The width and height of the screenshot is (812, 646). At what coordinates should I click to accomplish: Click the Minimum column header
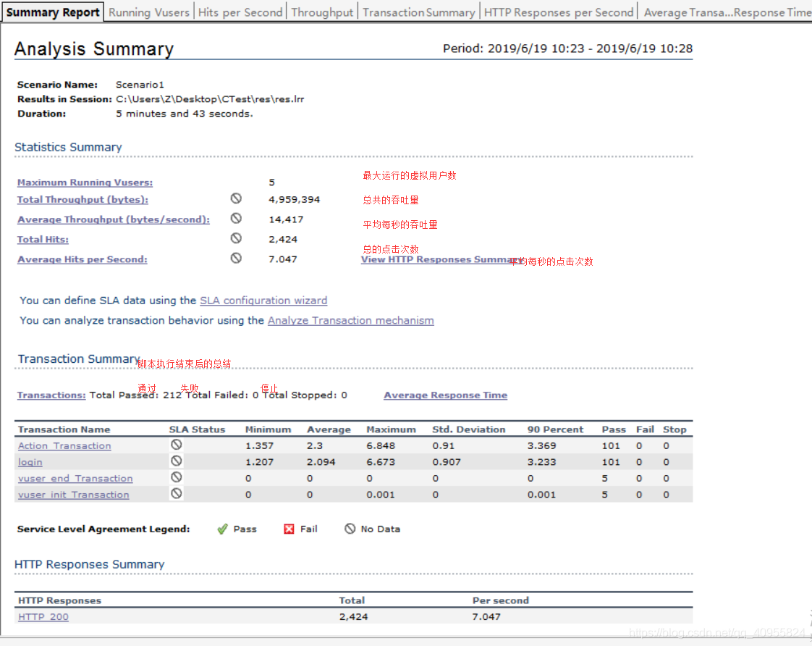(268, 429)
